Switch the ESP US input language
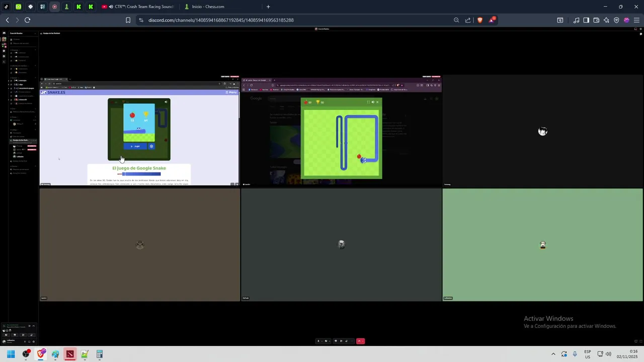 click(x=588, y=354)
